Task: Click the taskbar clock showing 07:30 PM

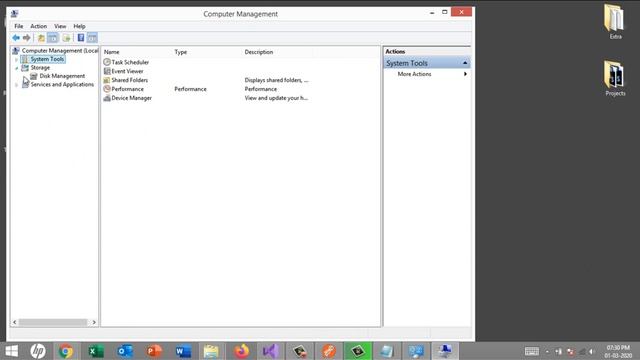Action: click(x=618, y=351)
